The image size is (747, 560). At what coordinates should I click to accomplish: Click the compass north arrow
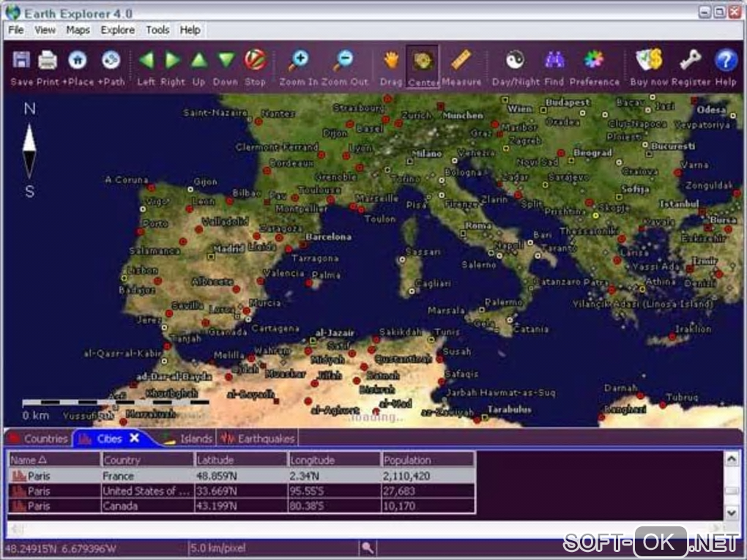click(x=29, y=137)
